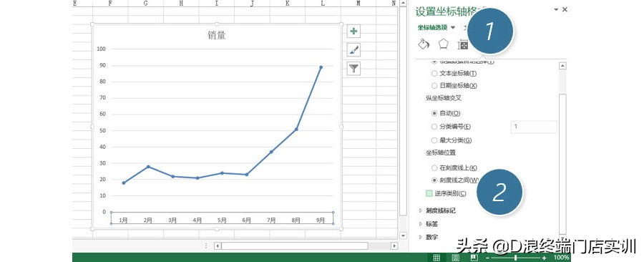Screen dimensions: 644x262
Task: Select column header K
Action: tap(288, 4)
